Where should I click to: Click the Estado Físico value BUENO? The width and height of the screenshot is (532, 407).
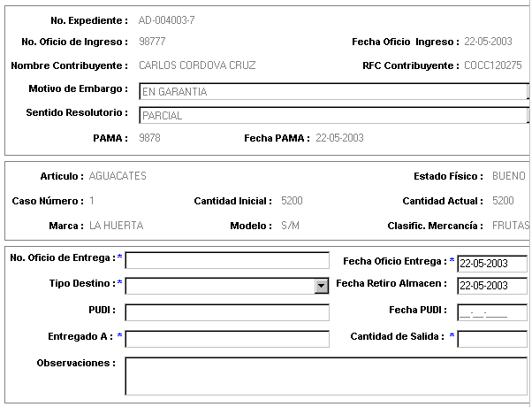tap(509, 176)
